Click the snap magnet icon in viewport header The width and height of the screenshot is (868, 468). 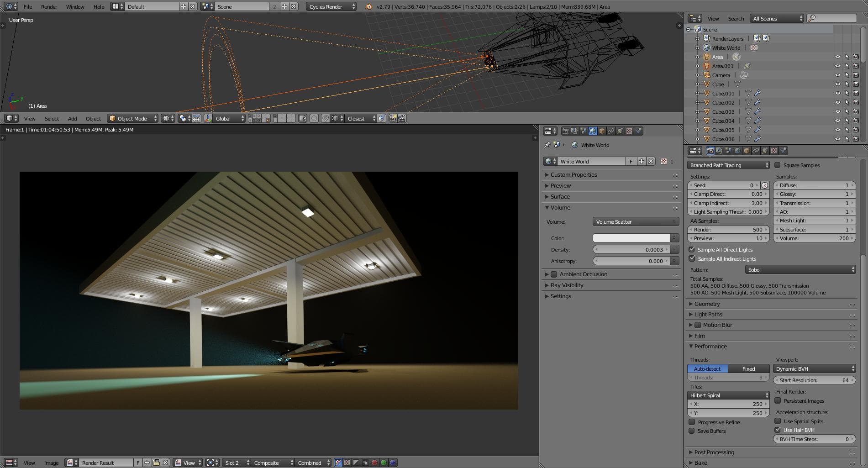325,119
